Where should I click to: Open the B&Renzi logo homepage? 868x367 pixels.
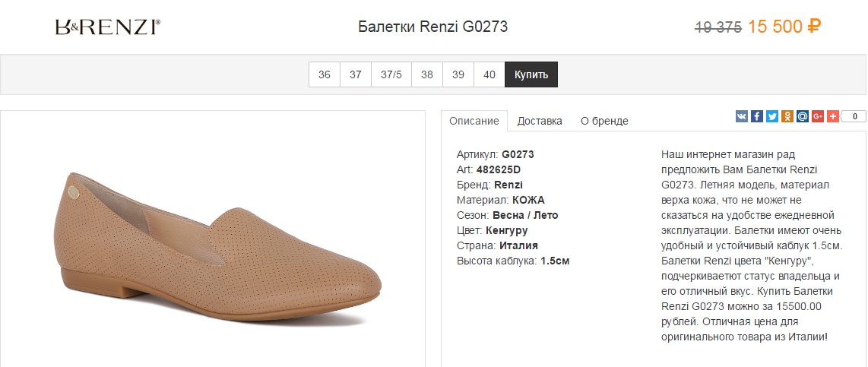click(x=107, y=27)
